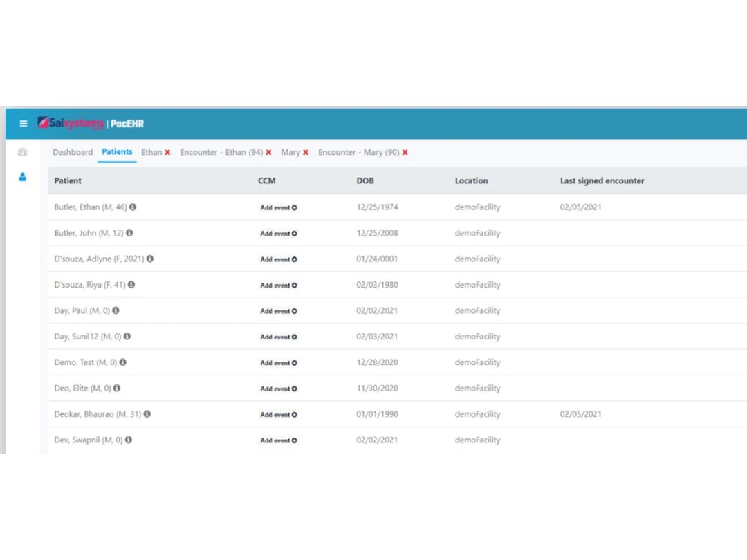This screenshot has width=747, height=560.
Task: Open the hamburger menu icon
Action: pyautogui.click(x=23, y=124)
